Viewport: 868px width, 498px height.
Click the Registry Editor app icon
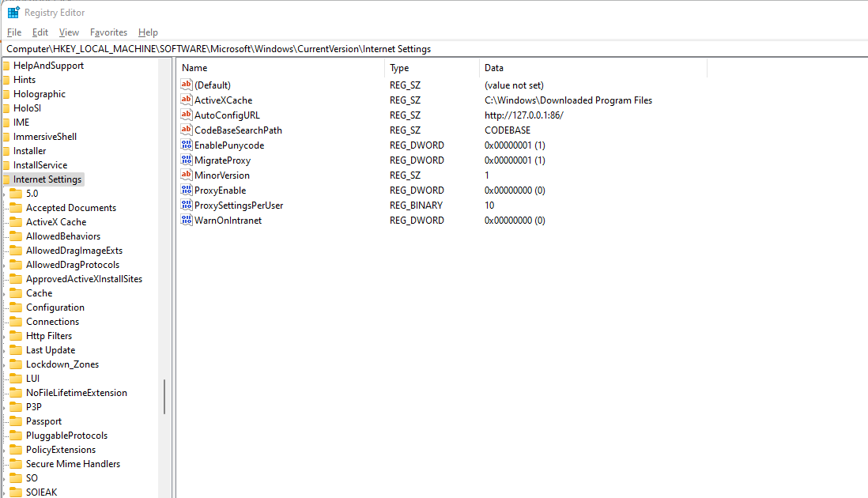pyautogui.click(x=13, y=12)
